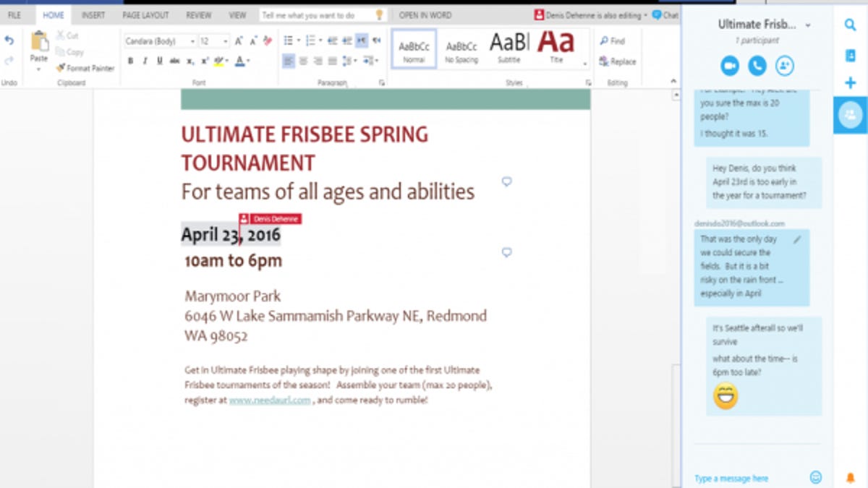Click the search icon in chat sidebar
868x488 pixels.
tap(850, 25)
